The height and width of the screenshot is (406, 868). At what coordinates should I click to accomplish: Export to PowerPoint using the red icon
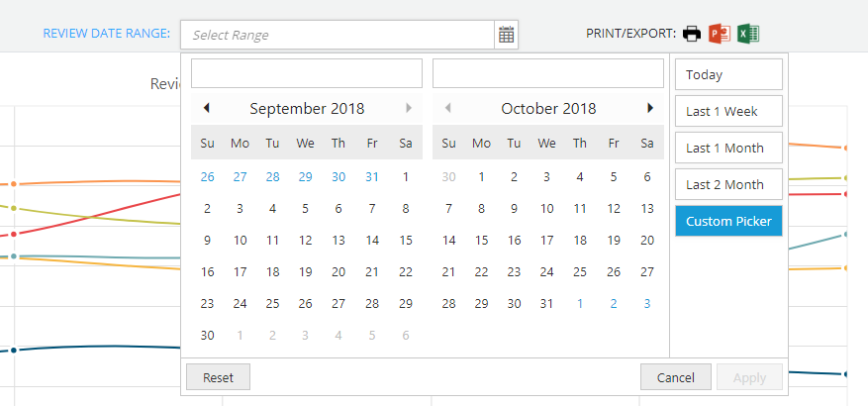720,34
